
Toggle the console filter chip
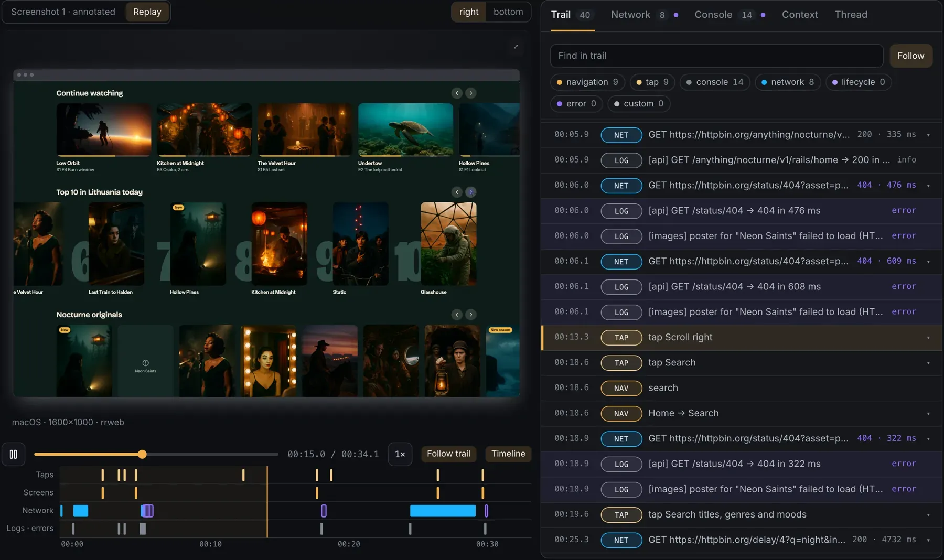pos(715,82)
